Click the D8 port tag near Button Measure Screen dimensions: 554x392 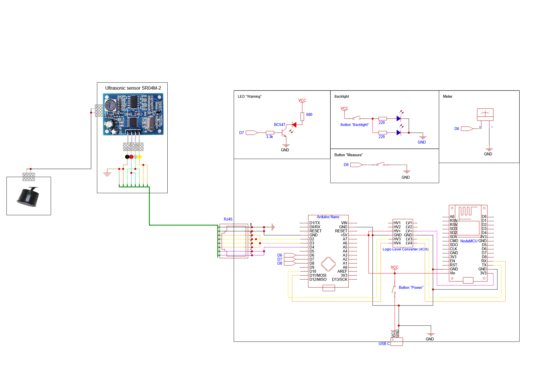click(356, 165)
